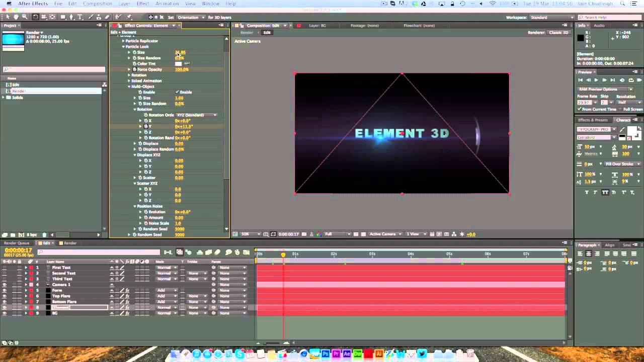Select the Clone Stamp tool
Viewport: 644px width, 362px height.
tap(99, 17)
